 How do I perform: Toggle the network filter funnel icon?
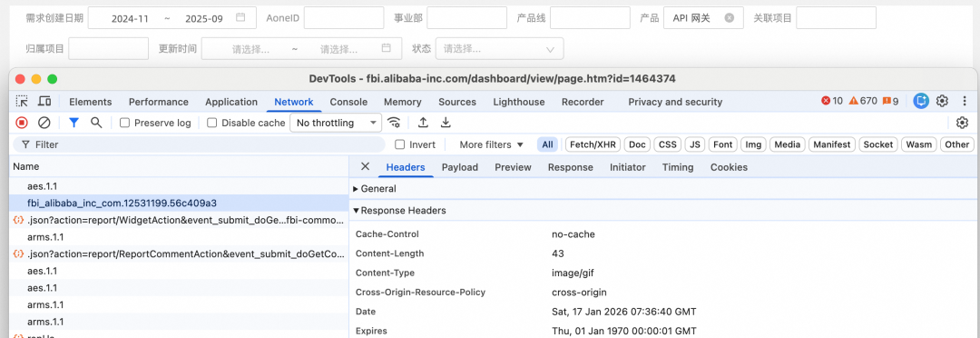[x=73, y=123]
